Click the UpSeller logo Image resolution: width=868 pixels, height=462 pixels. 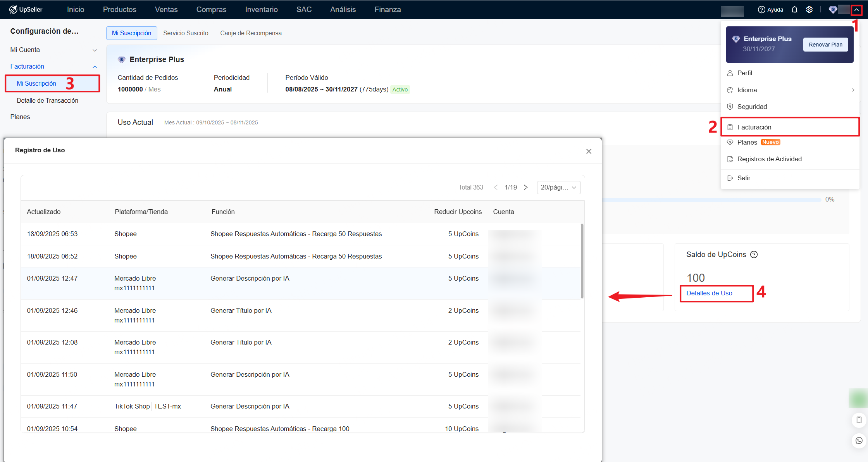[x=26, y=9]
